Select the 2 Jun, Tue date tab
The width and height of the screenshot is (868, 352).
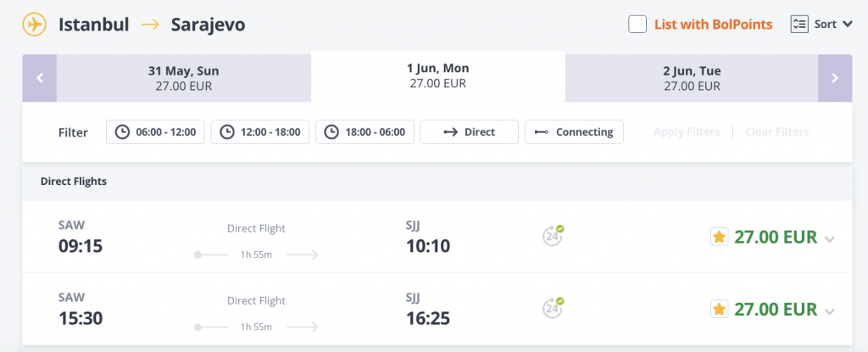692,78
